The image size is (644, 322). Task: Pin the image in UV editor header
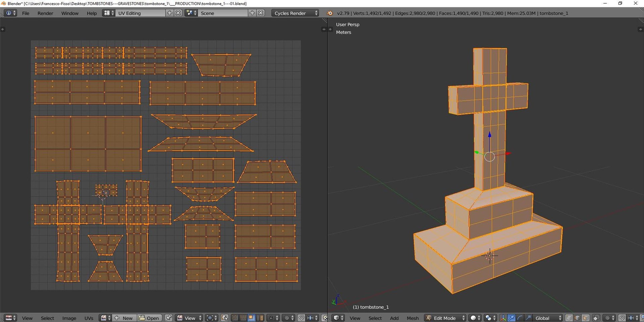point(168,318)
